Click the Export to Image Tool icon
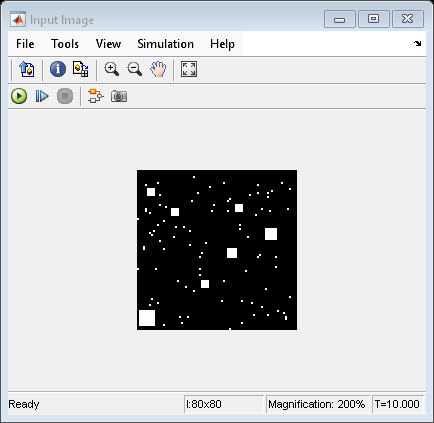The image size is (434, 423). 27,69
